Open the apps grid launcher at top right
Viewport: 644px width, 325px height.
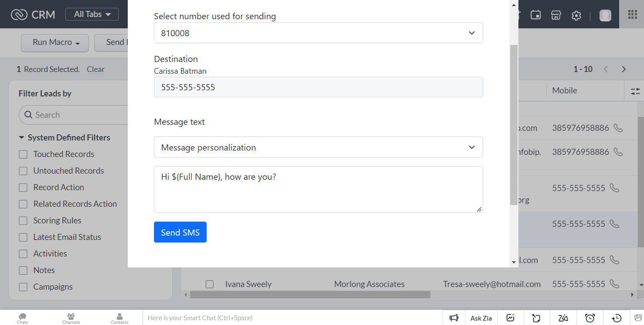coord(632,14)
